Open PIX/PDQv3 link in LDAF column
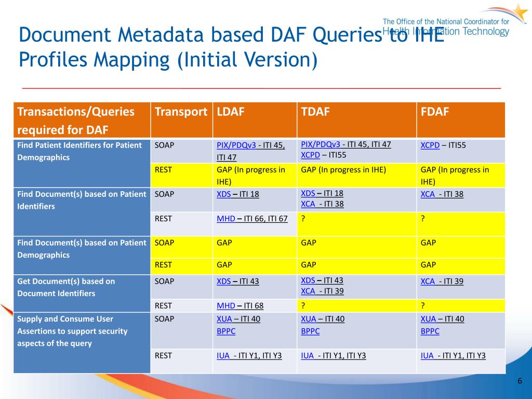The width and height of the screenshot is (532, 399). 236,145
